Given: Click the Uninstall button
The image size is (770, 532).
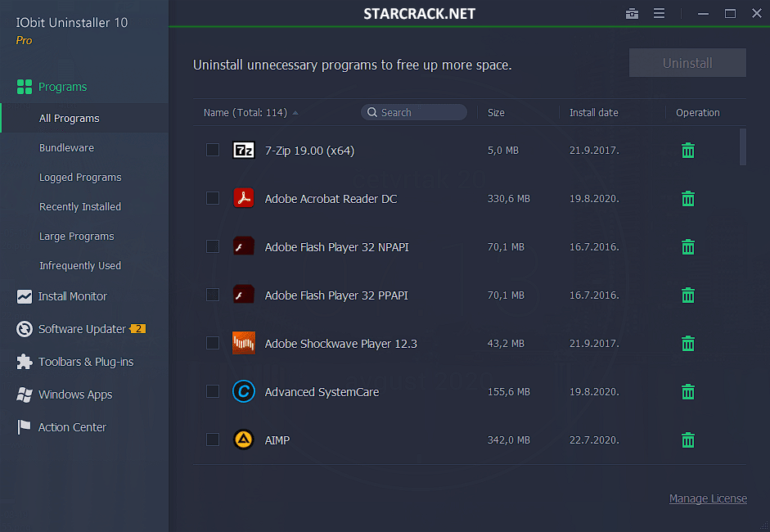Looking at the screenshot, I should (687, 63).
